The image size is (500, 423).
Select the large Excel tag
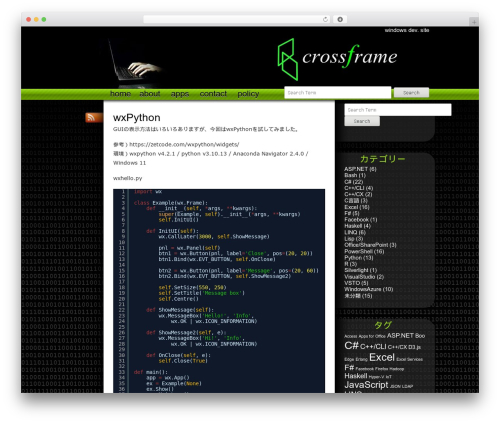[x=382, y=357]
